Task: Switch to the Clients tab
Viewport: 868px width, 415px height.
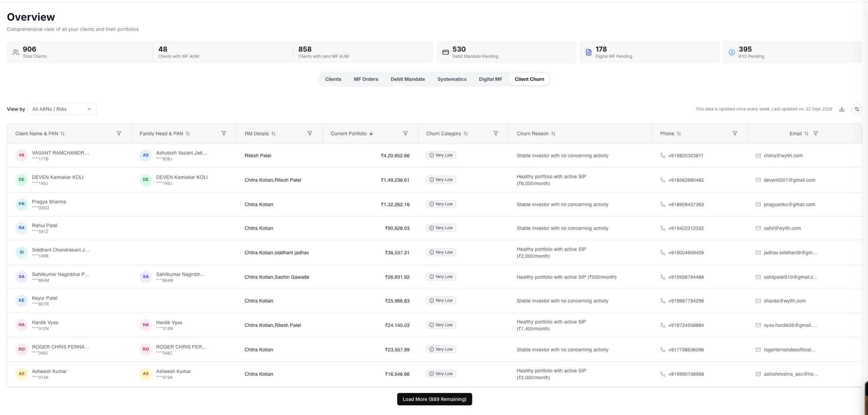Action: (x=333, y=79)
